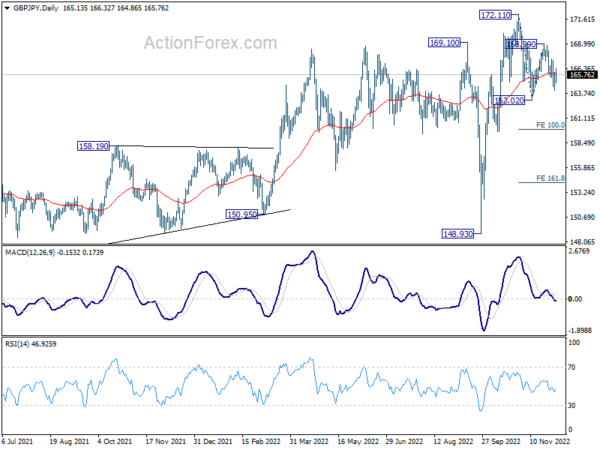The image size is (600, 450).
Task: Select the 158.190 price label
Action: [94, 146]
